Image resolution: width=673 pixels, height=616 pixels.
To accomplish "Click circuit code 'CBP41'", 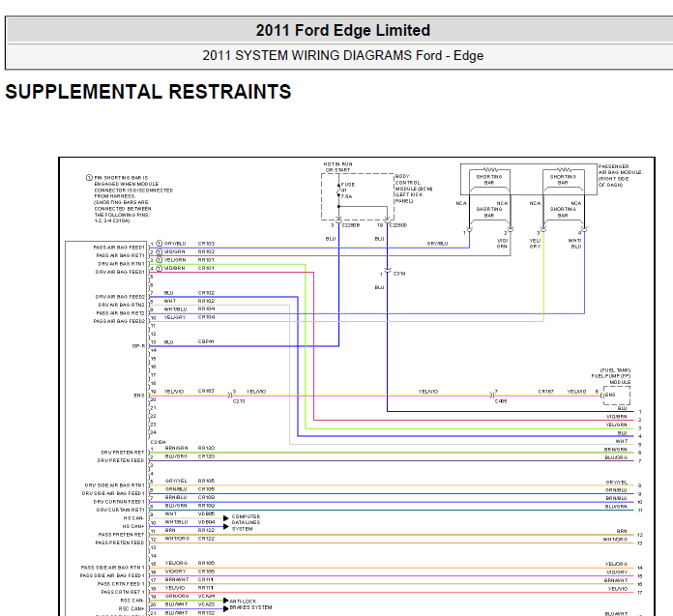I will [x=206, y=341].
